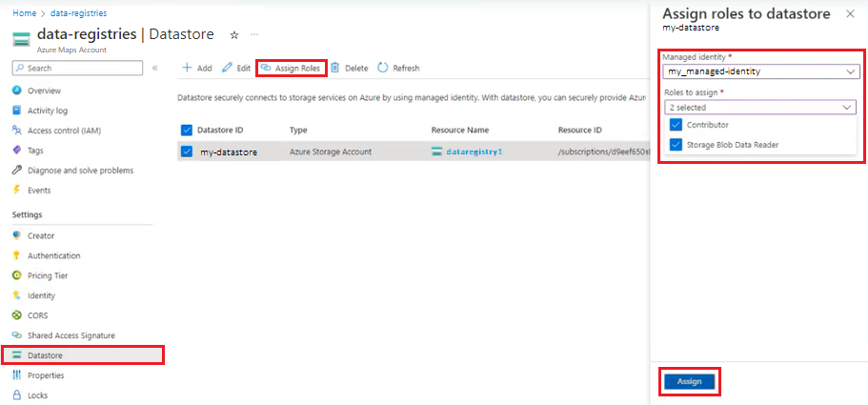Select the Pricing Tier menu item
Viewport: 868px width, 405px height.
(48, 275)
